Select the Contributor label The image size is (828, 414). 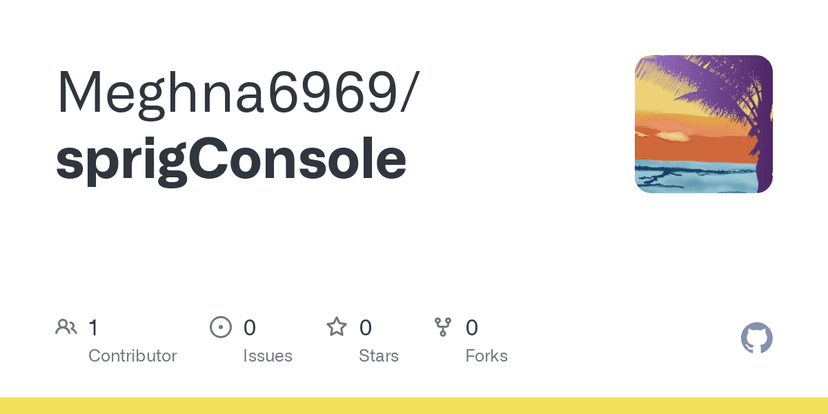(x=132, y=356)
